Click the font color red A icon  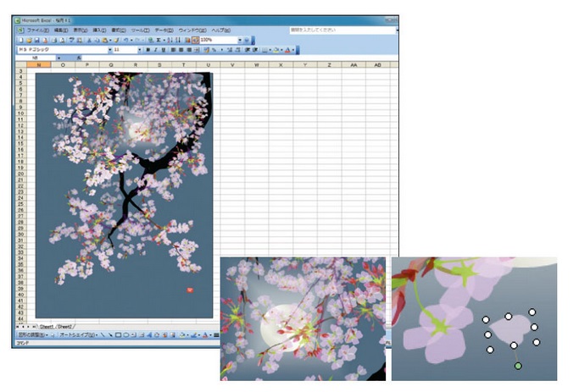click(x=288, y=50)
